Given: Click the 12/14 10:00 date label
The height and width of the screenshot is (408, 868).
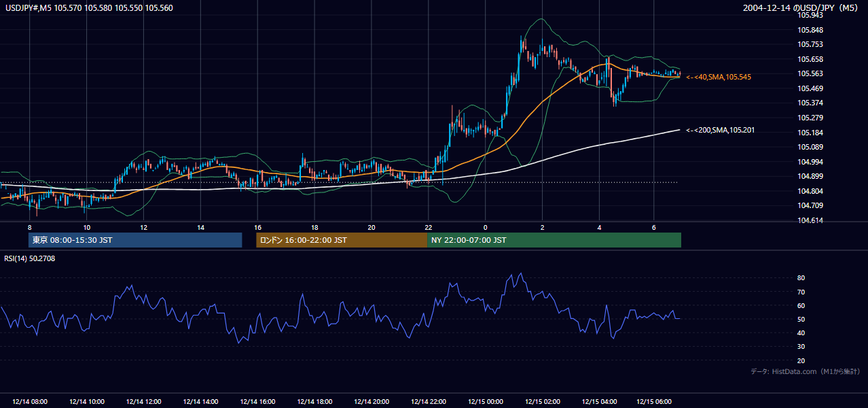Looking at the screenshot, I should [87, 402].
